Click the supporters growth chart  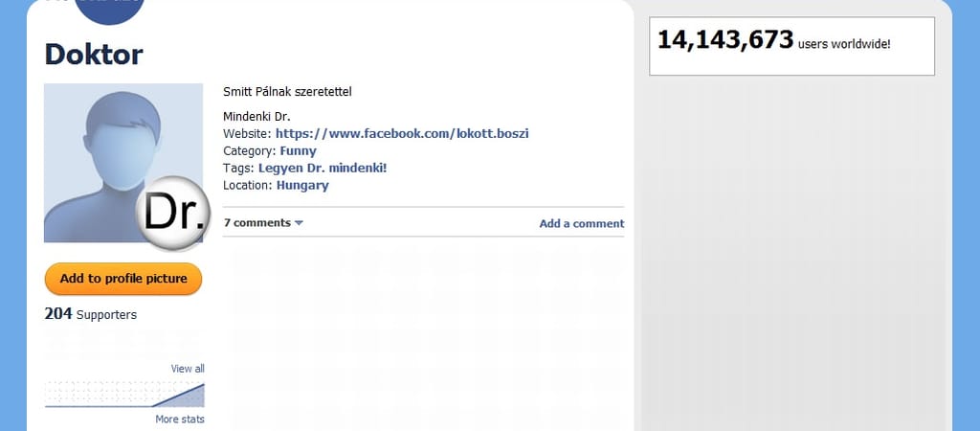point(124,395)
